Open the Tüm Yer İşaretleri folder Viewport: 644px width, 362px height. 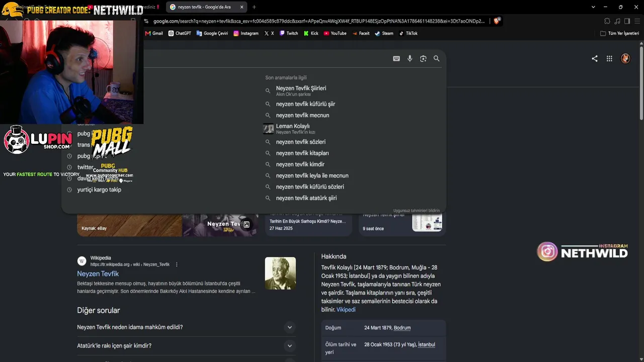pos(619,33)
